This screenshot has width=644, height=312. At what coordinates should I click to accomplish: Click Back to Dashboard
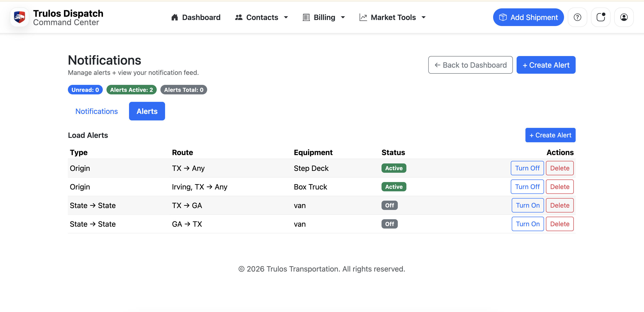(x=470, y=65)
